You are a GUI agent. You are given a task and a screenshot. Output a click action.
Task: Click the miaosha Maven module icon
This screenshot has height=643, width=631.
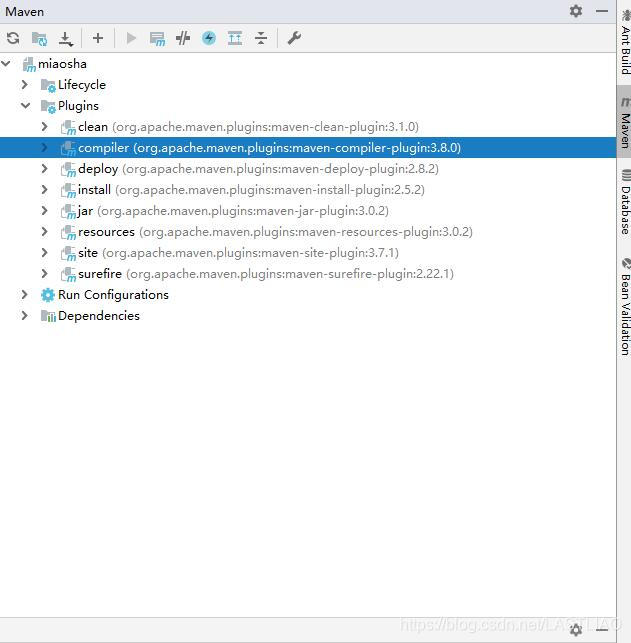(x=29, y=64)
